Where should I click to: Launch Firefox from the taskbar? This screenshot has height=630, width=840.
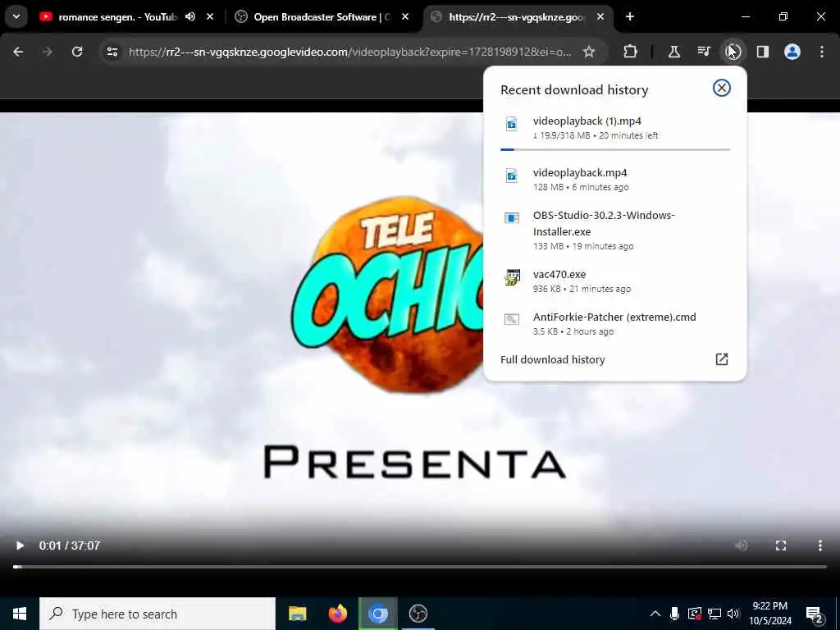tap(337, 614)
